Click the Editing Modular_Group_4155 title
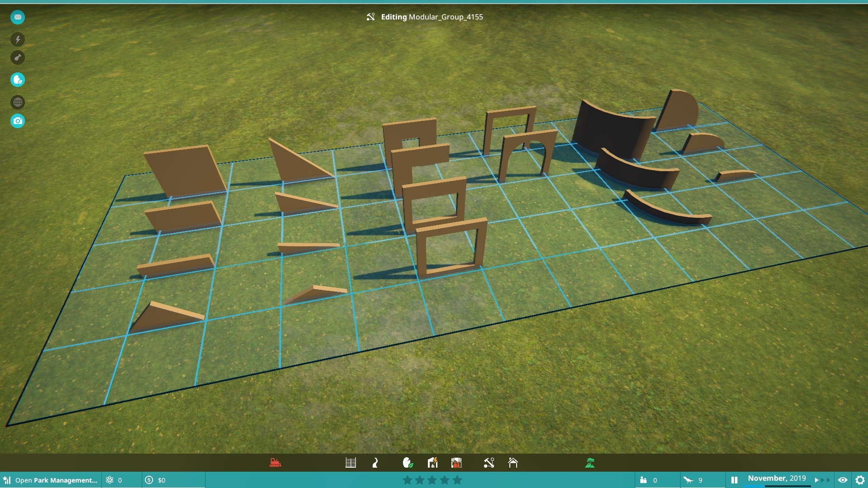Screen dimensions: 868x488 click(432, 17)
